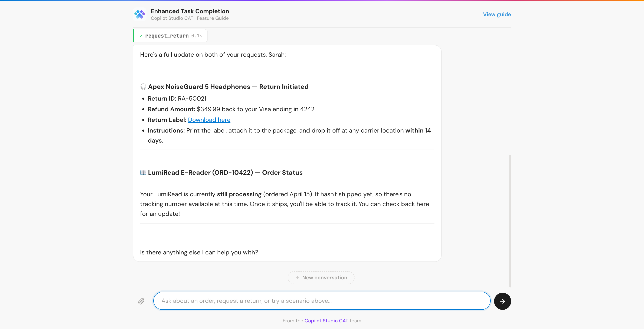Click the assistant's closing message bubble
This screenshot has height=329, width=644.
199,253
